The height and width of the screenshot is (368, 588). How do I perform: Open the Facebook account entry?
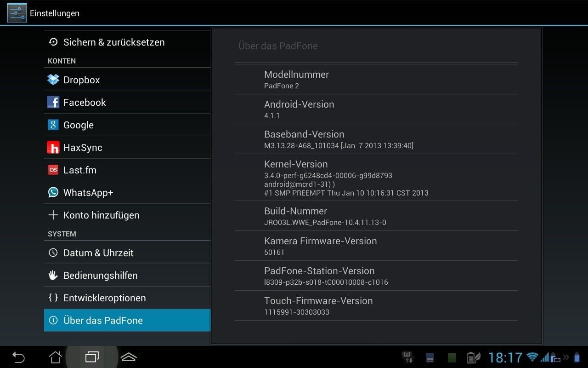pyautogui.click(x=127, y=102)
